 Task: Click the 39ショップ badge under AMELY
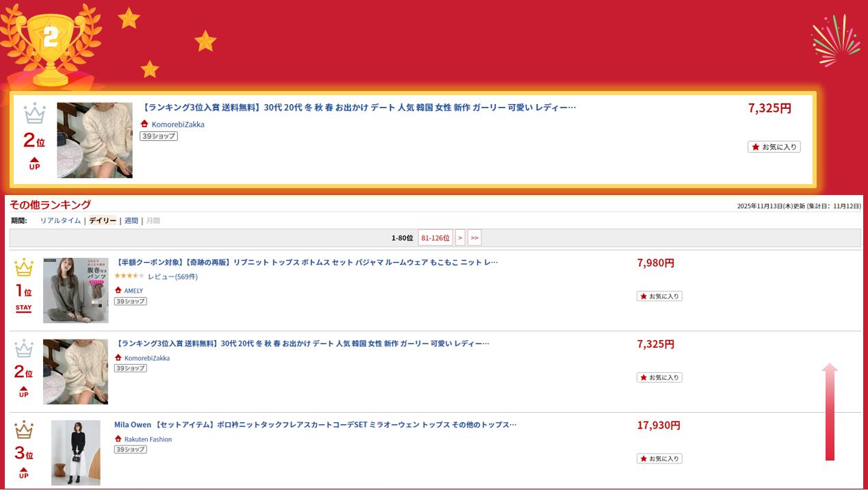(130, 301)
